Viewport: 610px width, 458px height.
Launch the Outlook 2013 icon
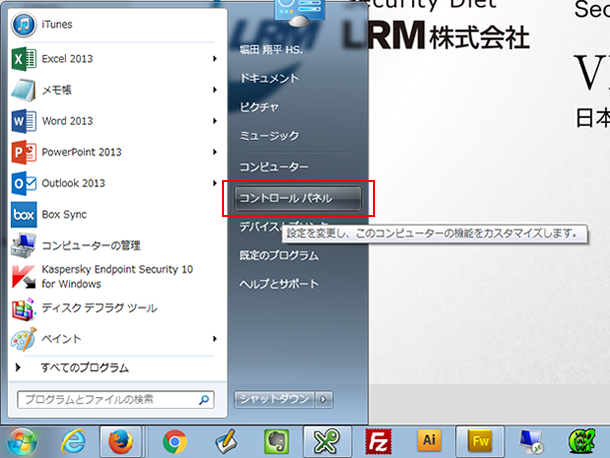pyautogui.click(x=24, y=183)
